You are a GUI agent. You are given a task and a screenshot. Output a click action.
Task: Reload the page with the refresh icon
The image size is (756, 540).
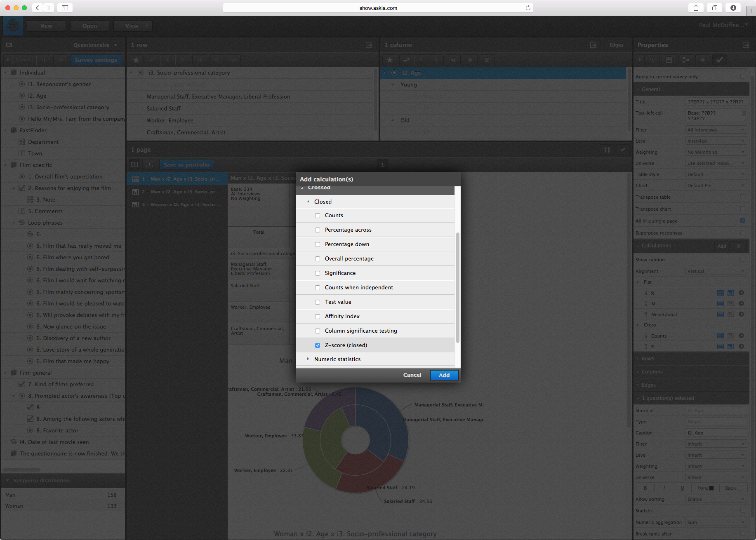pyautogui.click(x=528, y=8)
